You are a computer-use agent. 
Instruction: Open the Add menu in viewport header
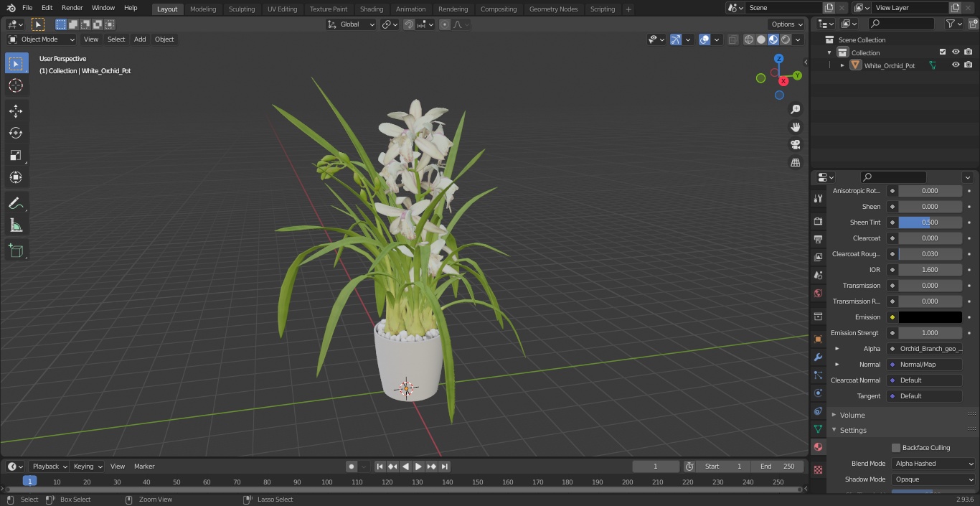(140, 39)
